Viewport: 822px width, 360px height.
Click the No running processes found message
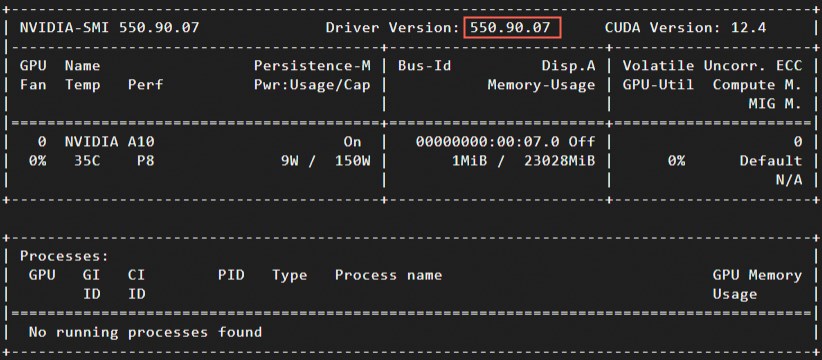click(145, 332)
